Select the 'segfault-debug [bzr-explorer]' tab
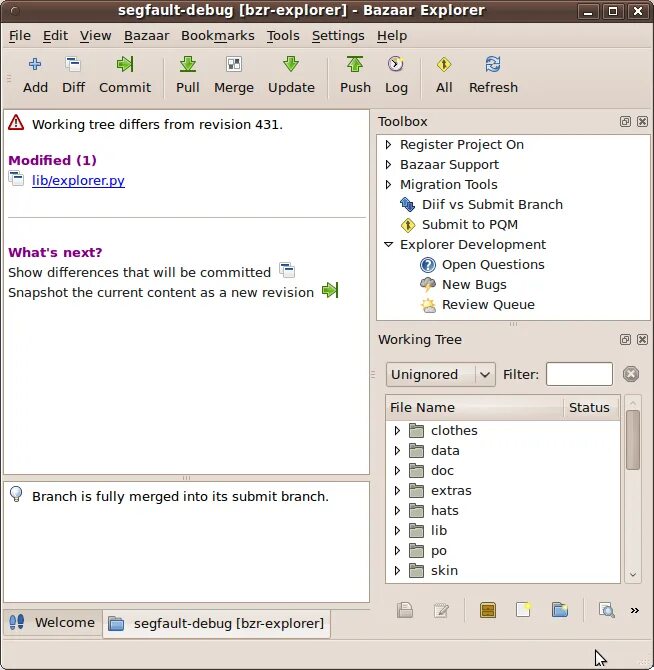The width and height of the screenshot is (654, 670). pos(217,624)
